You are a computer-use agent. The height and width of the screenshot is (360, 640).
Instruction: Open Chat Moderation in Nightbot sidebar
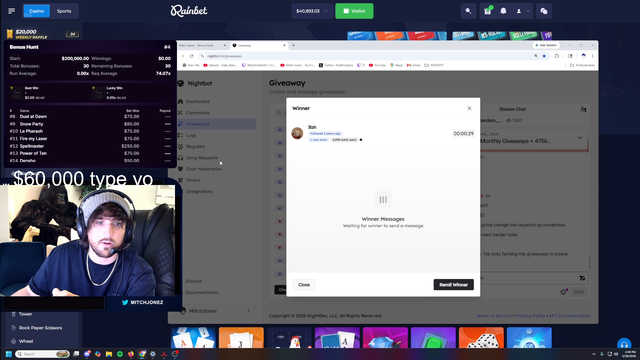(x=204, y=169)
